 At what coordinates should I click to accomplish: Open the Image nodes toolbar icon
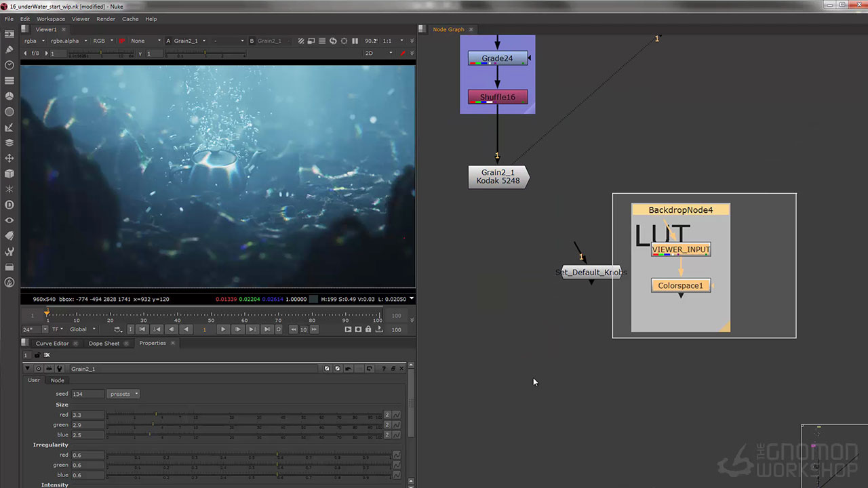coord(9,34)
